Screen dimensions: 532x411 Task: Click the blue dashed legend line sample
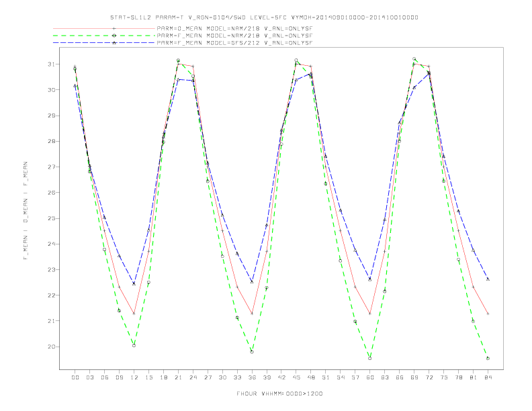click(x=104, y=43)
